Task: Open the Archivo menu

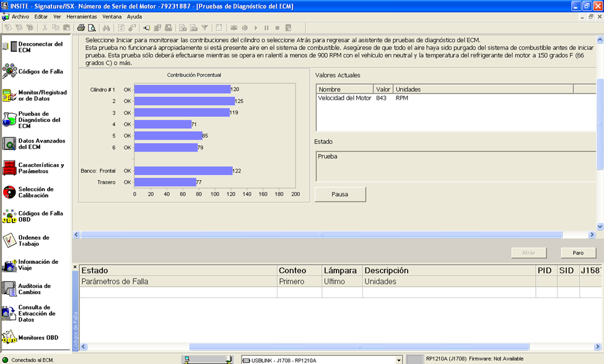Action: tap(20, 17)
